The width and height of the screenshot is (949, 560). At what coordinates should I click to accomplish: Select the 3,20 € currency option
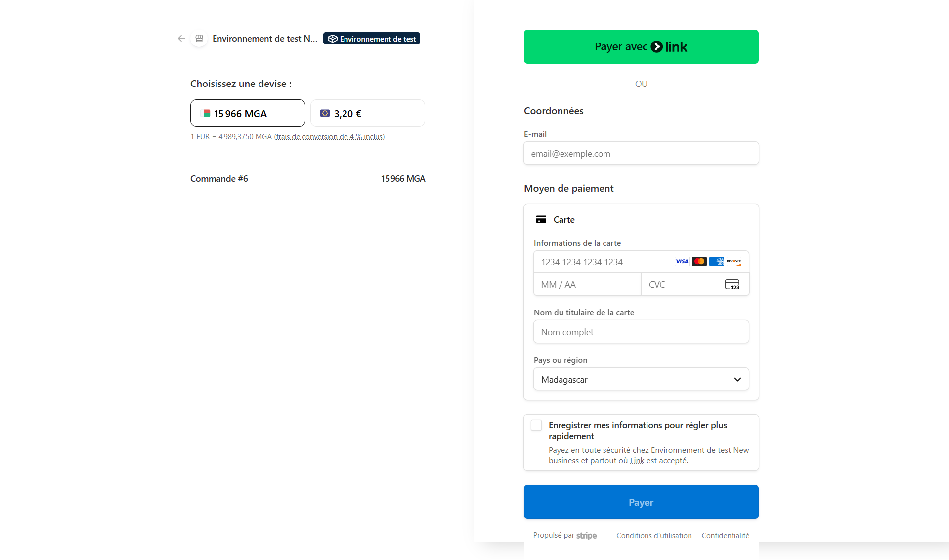[x=367, y=113]
